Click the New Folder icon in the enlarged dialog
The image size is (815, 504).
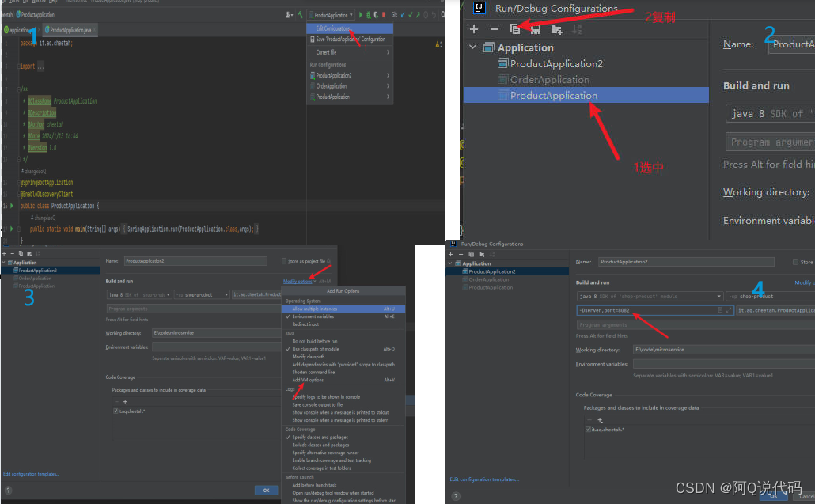[557, 29]
